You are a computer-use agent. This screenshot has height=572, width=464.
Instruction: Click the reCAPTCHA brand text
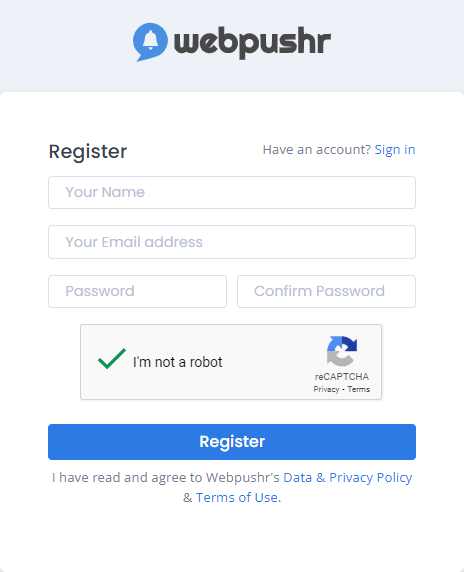[342, 376]
